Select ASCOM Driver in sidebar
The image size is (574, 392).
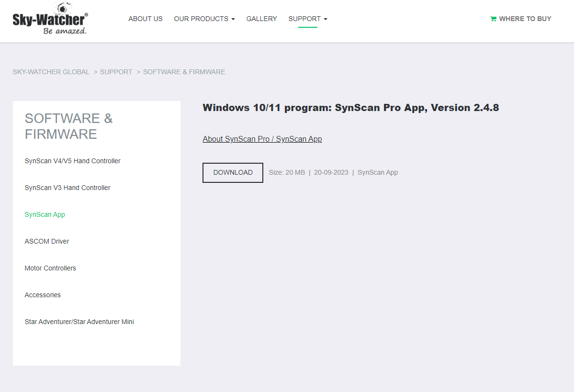[x=47, y=241]
